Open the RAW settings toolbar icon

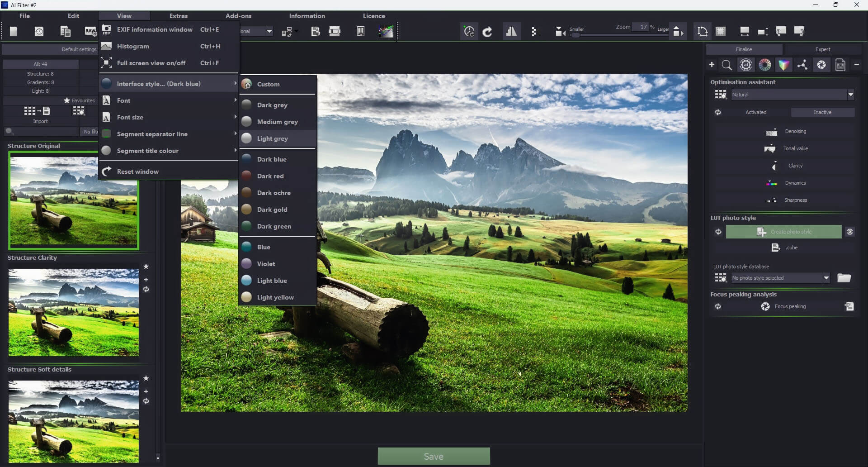[x=90, y=31]
